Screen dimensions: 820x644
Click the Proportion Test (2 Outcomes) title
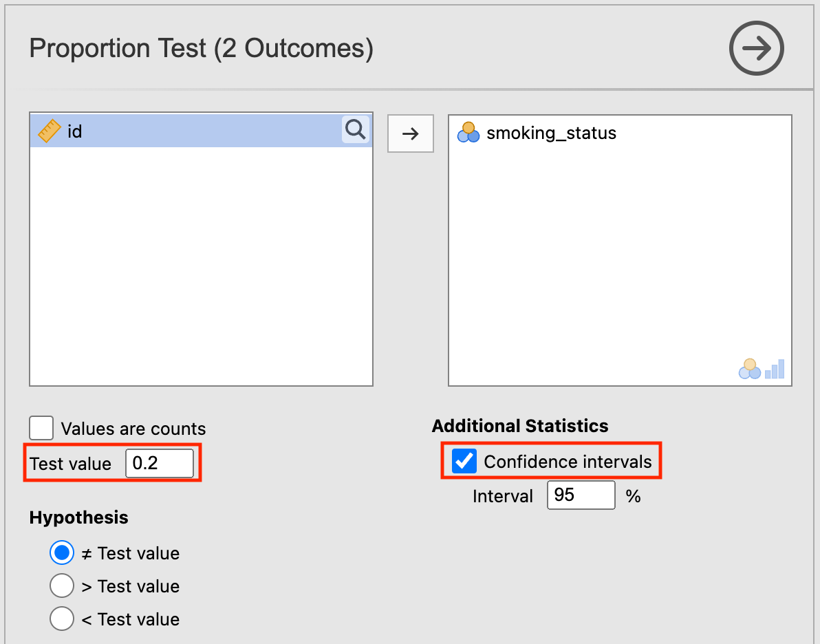[x=201, y=49]
